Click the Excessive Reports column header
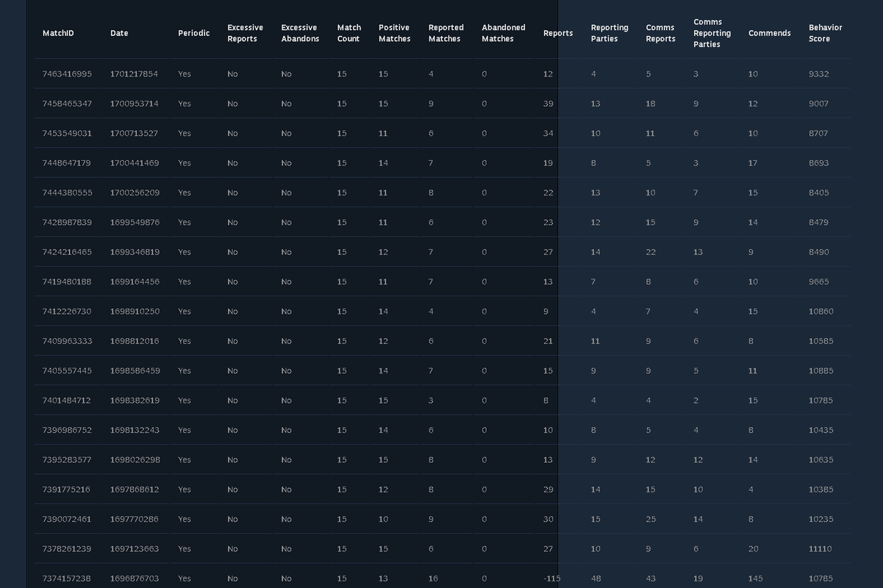Screen dimensions: 883x588 [x=245, y=33]
